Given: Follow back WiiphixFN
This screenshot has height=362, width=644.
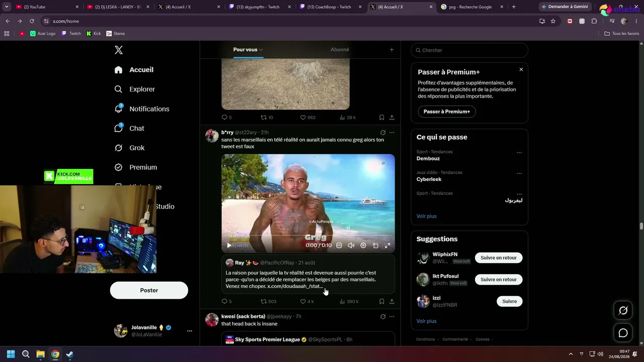Looking at the screenshot, I should pyautogui.click(x=499, y=258).
